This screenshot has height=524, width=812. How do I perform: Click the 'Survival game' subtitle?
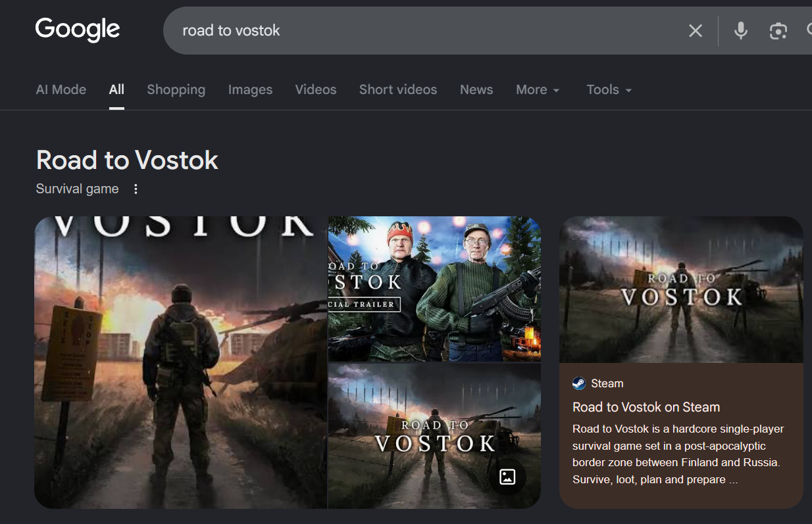click(x=78, y=189)
